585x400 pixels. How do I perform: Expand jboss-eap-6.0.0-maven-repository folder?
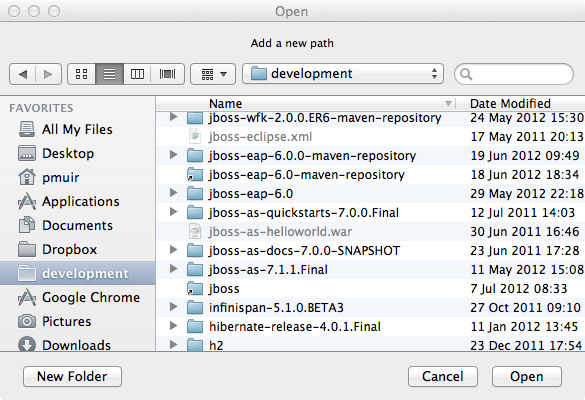(x=173, y=154)
